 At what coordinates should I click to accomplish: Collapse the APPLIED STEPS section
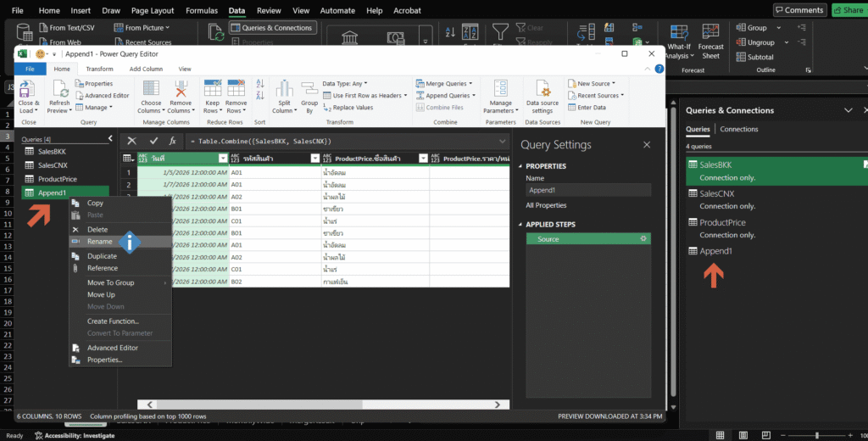[520, 225]
